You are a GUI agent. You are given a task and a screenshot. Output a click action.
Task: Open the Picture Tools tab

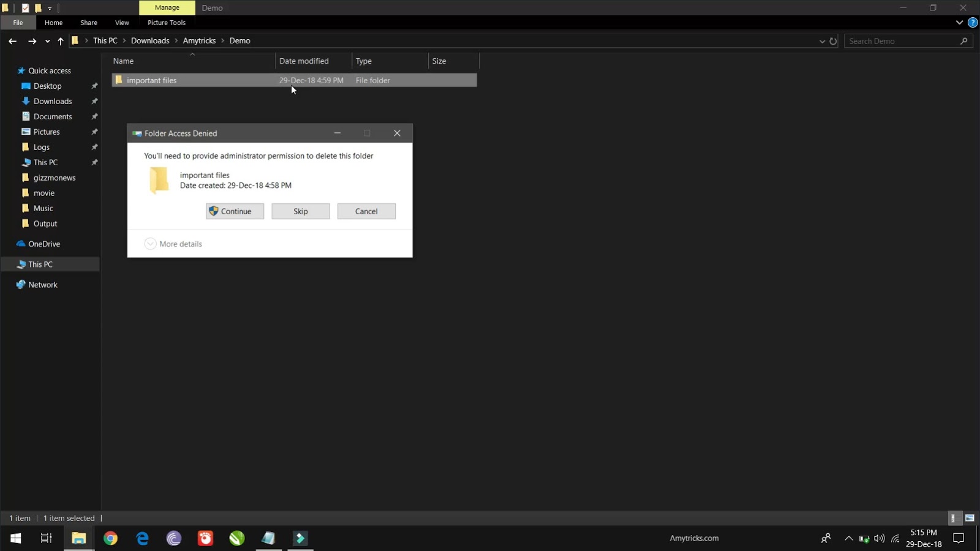(x=167, y=23)
